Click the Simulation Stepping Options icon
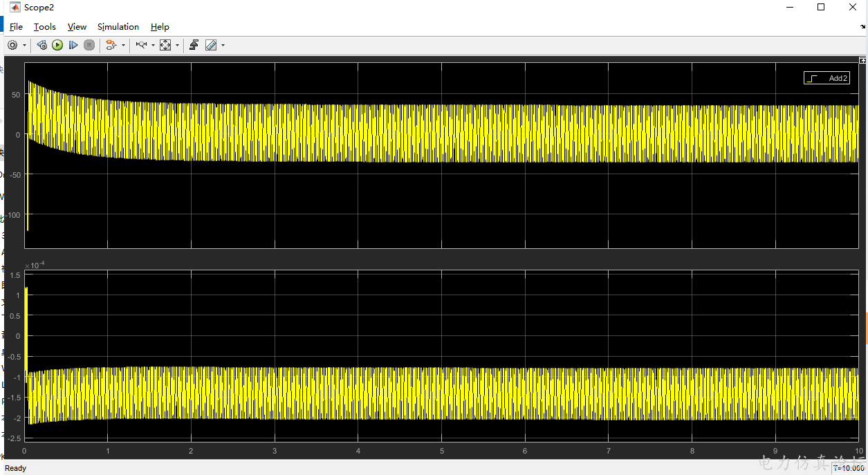This screenshot has height=475, width=868. 42,45
